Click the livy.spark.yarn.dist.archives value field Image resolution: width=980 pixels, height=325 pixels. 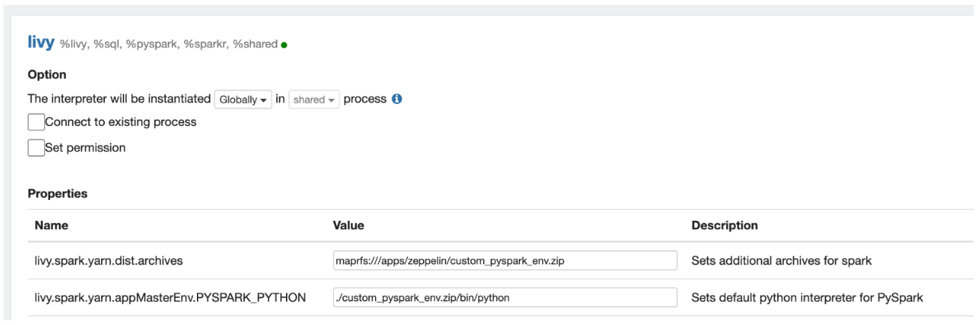505,261
